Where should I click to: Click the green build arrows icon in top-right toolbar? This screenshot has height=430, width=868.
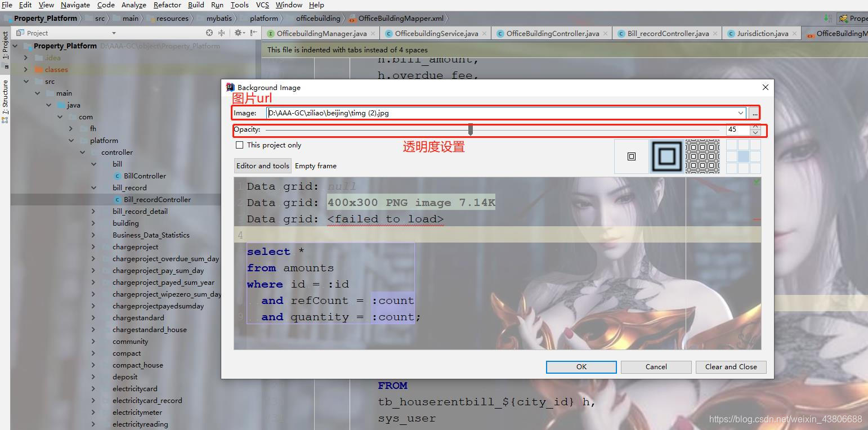[827, 19]
